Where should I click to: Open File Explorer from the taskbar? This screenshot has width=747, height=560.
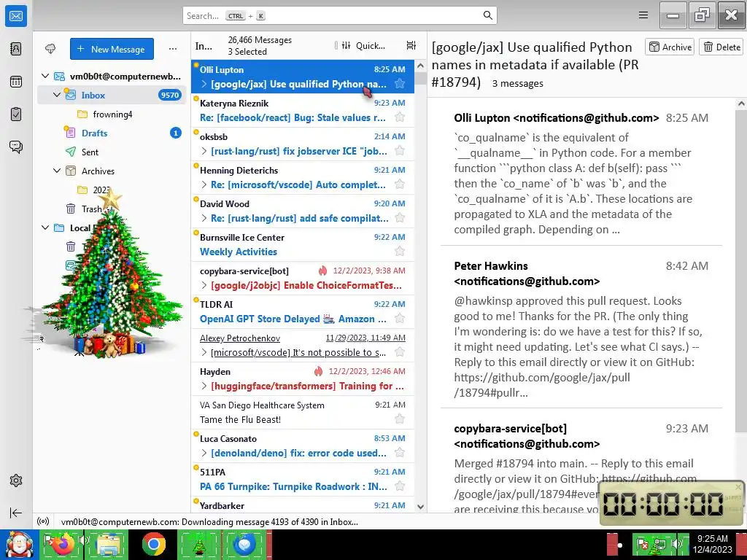[108, 545]
